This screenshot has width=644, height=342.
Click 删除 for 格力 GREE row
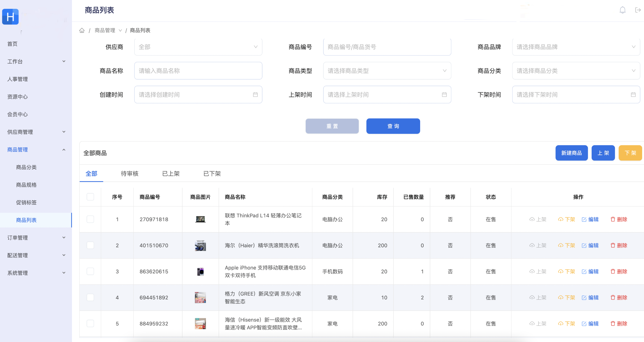619,298
